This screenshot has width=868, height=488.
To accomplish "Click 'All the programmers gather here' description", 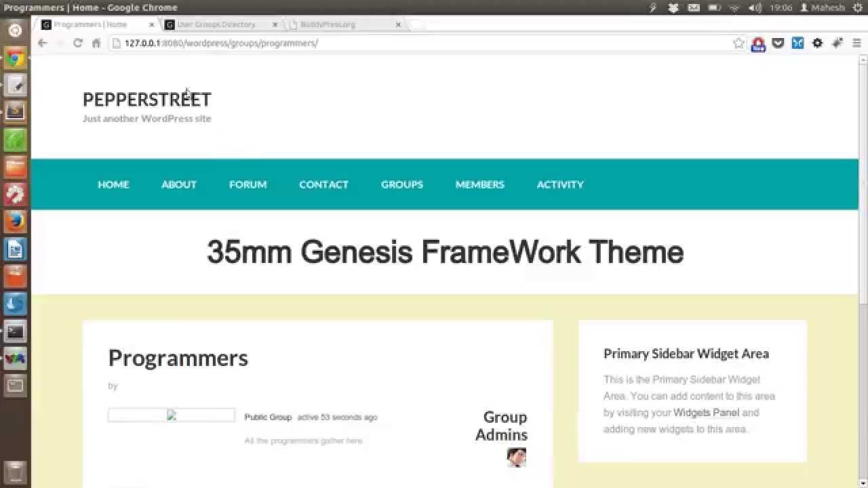I will point(304,441).
